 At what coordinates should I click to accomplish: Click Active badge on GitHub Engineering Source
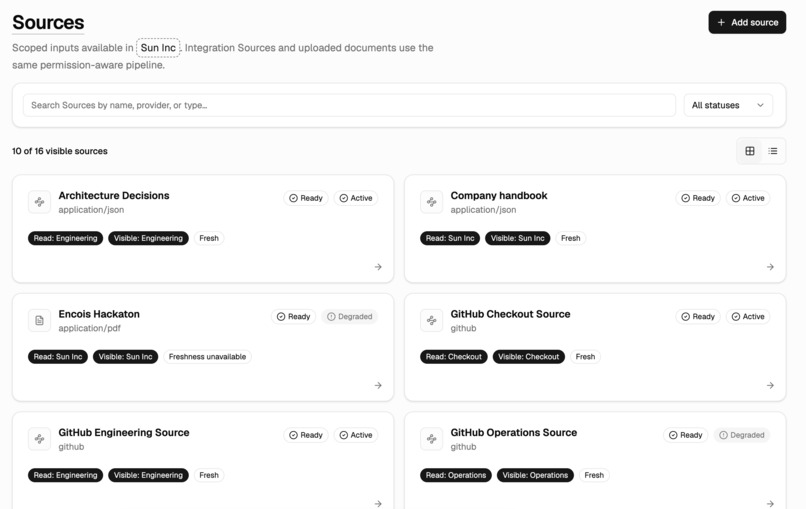pos(356,434)
